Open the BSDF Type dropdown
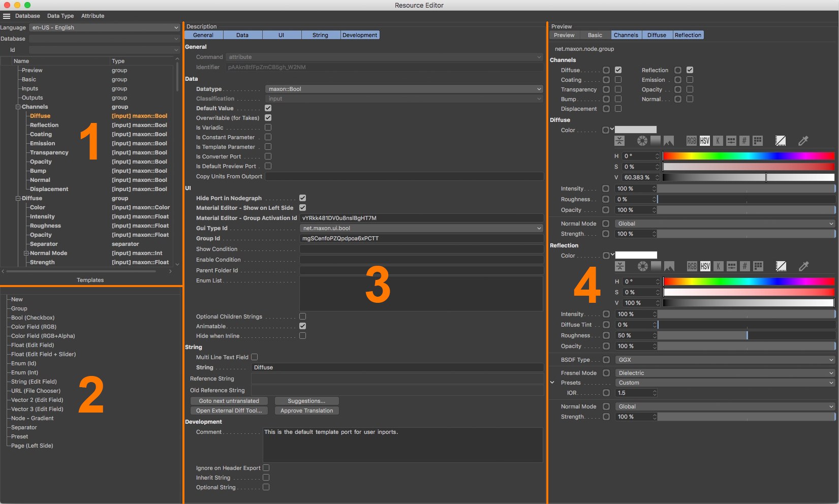 [x=725, y=360]
